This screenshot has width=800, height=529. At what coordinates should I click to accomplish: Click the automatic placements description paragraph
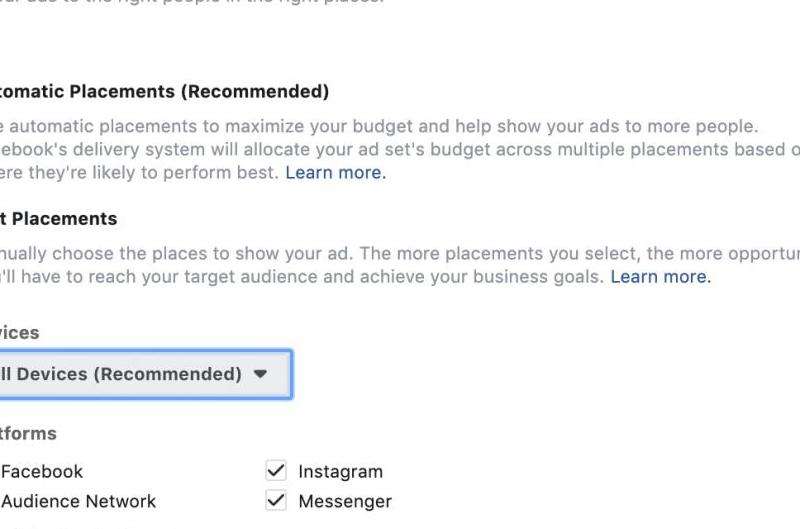380,127
